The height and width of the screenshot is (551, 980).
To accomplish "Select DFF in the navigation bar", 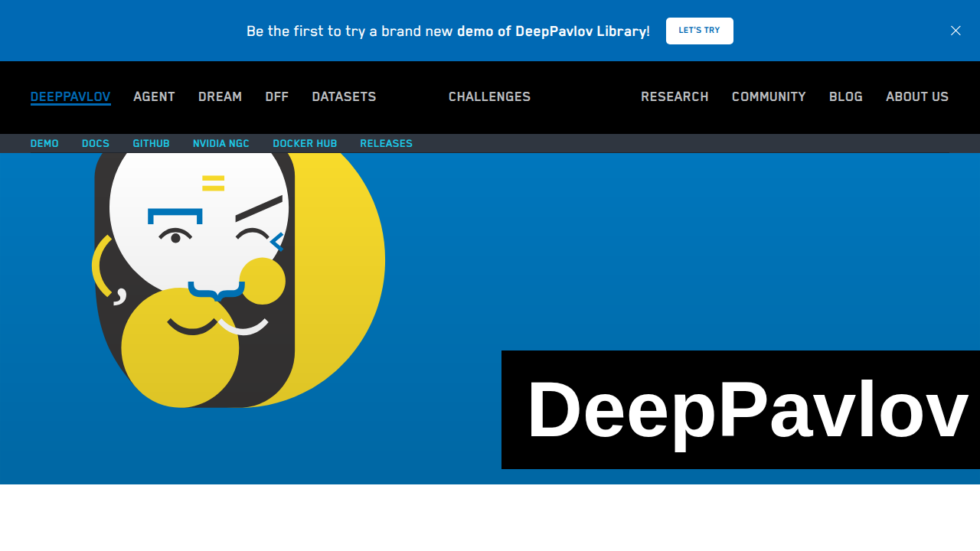I will pyautogui.click(x=276, y=97).
